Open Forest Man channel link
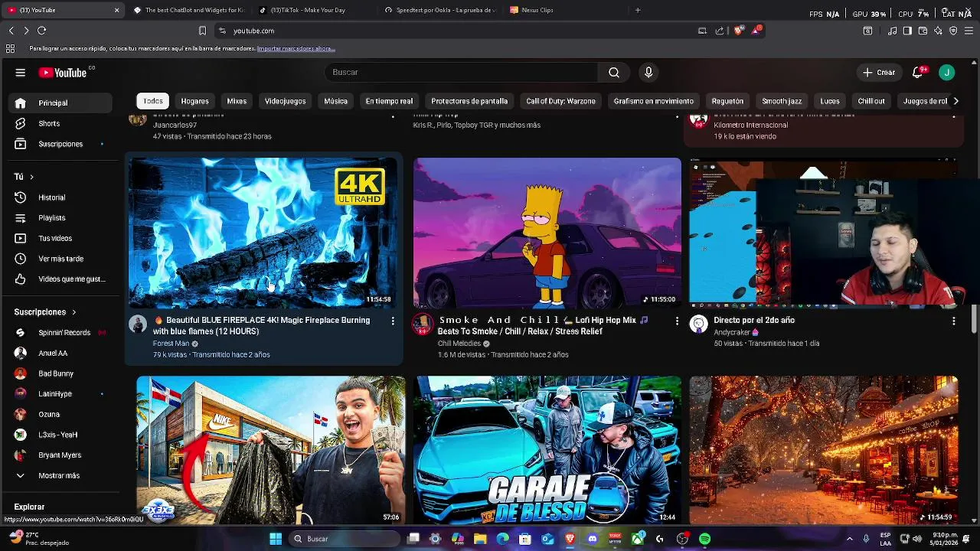The height and width of the screenshot is (551, 980). coord(171,344)
